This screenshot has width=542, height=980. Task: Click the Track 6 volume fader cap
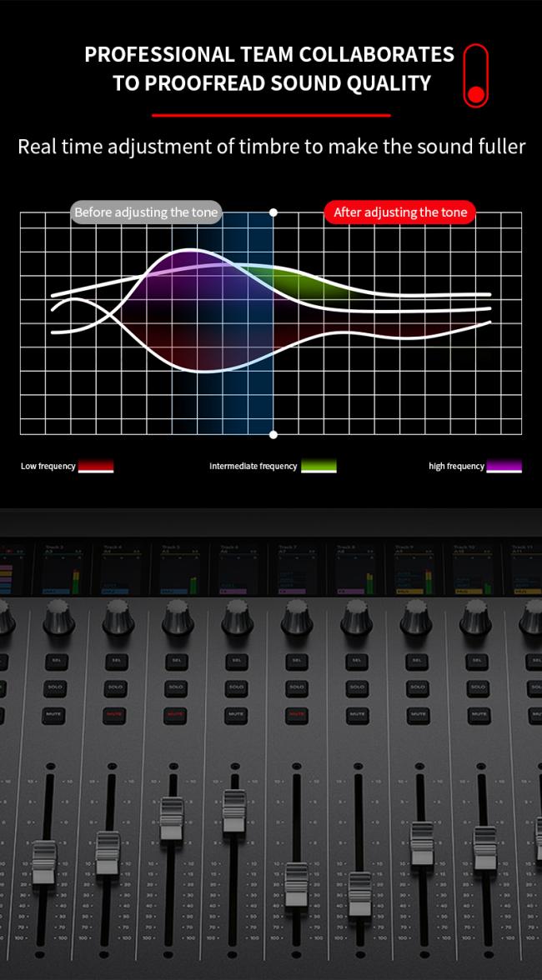[x=234, y=812]
